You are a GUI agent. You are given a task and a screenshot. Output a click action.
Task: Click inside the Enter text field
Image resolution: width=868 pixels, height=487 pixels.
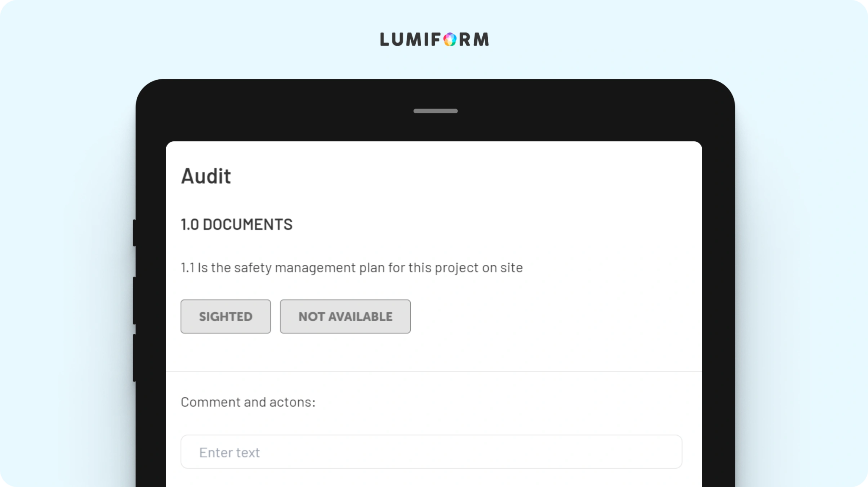pyautogui.click(x=431, y=452)
